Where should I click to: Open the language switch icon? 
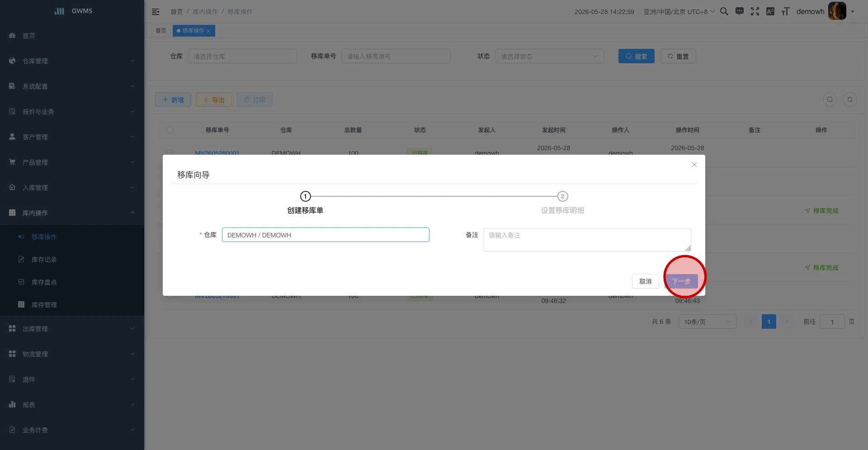tap(770, 11)
